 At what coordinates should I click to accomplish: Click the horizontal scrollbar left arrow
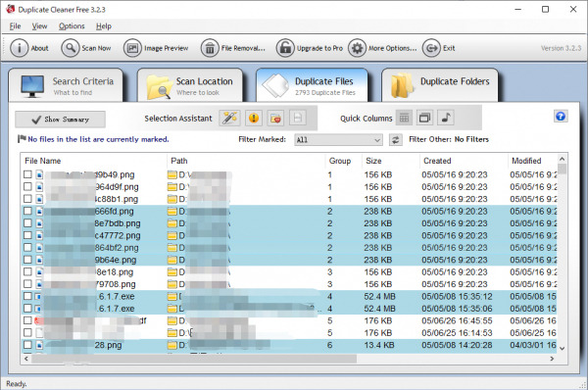click(x=25, y=359)
